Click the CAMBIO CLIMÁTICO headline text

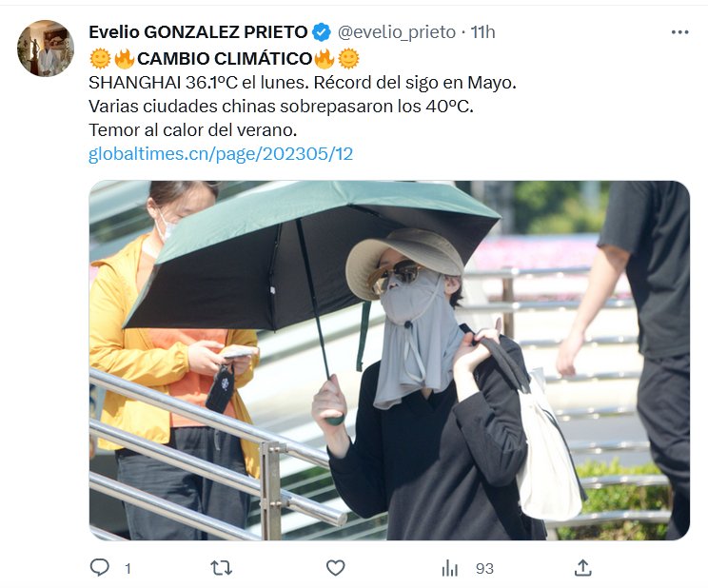click(225, 59)
